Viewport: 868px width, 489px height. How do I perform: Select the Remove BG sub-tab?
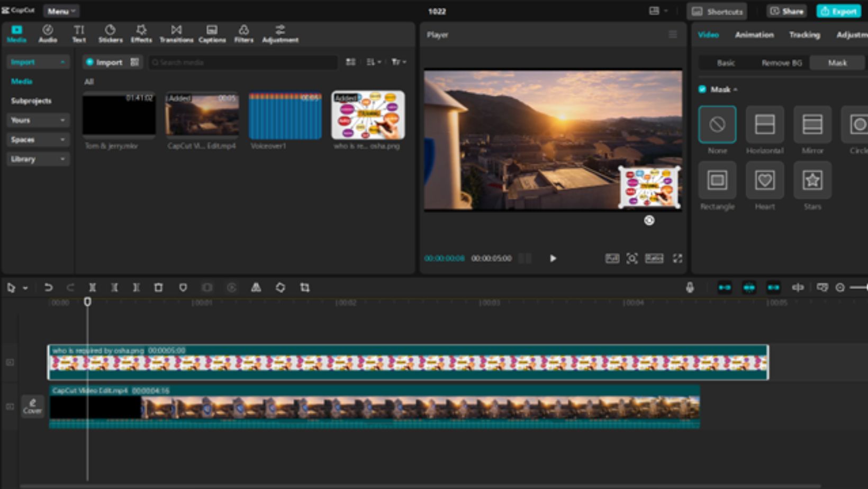click(x=782, y=62)
